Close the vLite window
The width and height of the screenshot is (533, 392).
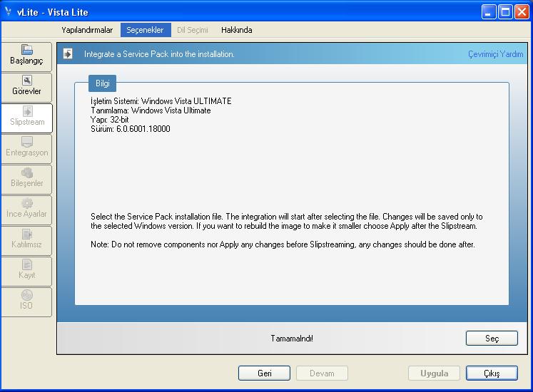(522, 12)
